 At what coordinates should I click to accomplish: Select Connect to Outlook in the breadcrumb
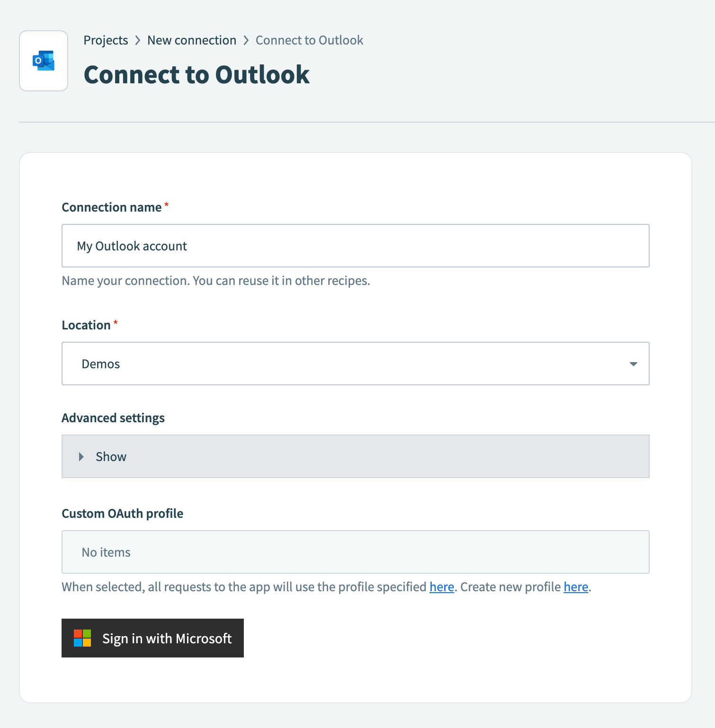pos(309,40)
